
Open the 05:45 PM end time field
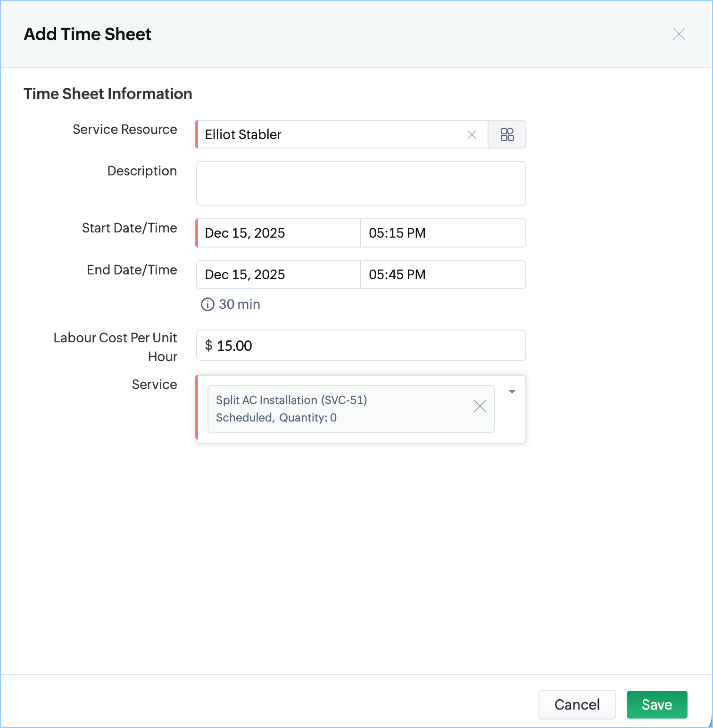pyautogui.click(x=442, y=275)
